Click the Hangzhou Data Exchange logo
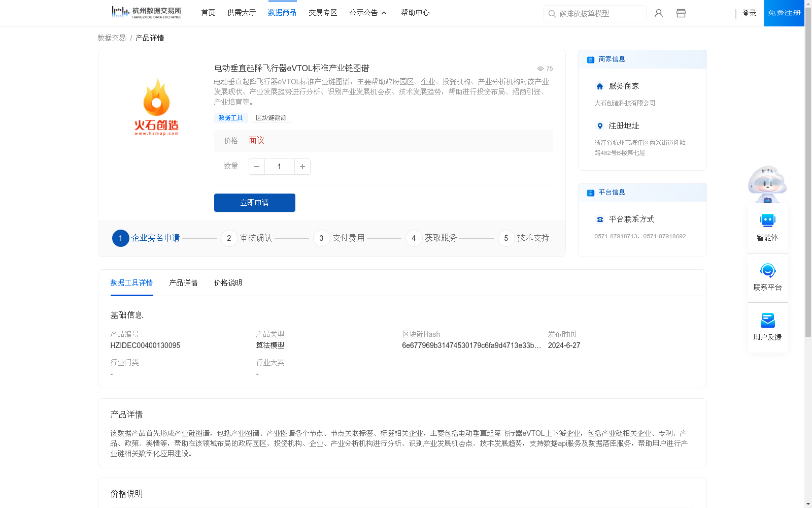The image size is (812, 508). (x=146, y=13)
